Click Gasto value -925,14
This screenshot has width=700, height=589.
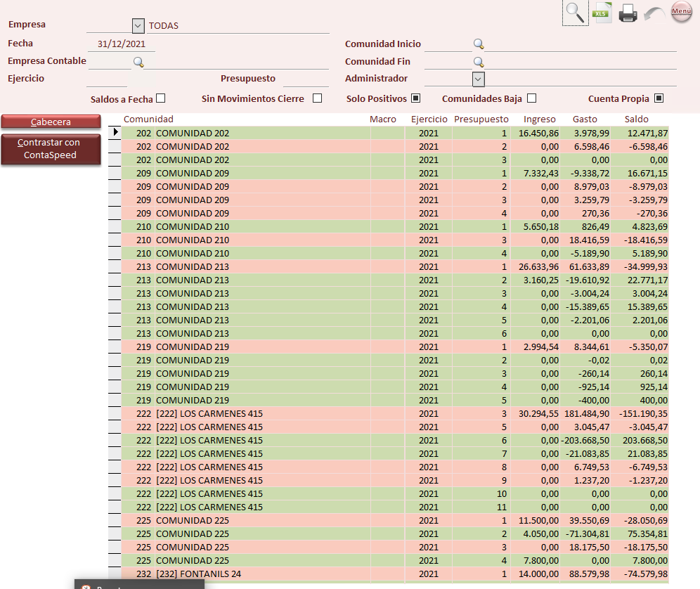pyautogui.click(x=593, y=387)
